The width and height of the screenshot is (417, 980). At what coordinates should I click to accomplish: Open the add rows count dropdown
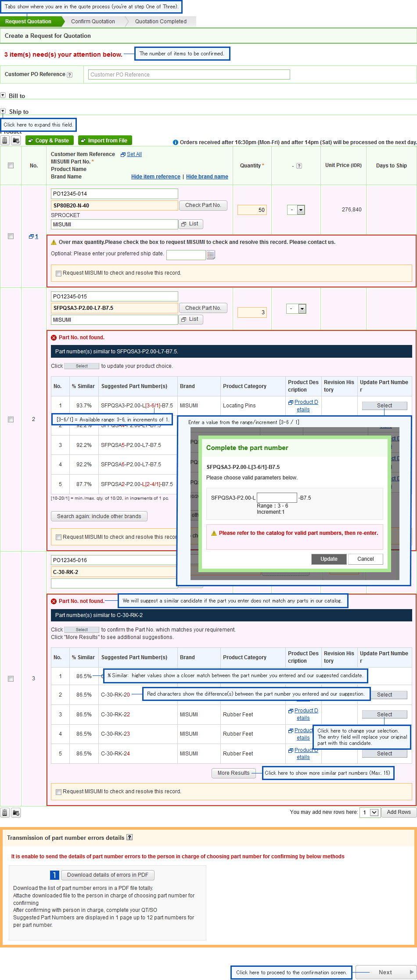point(369,812)
